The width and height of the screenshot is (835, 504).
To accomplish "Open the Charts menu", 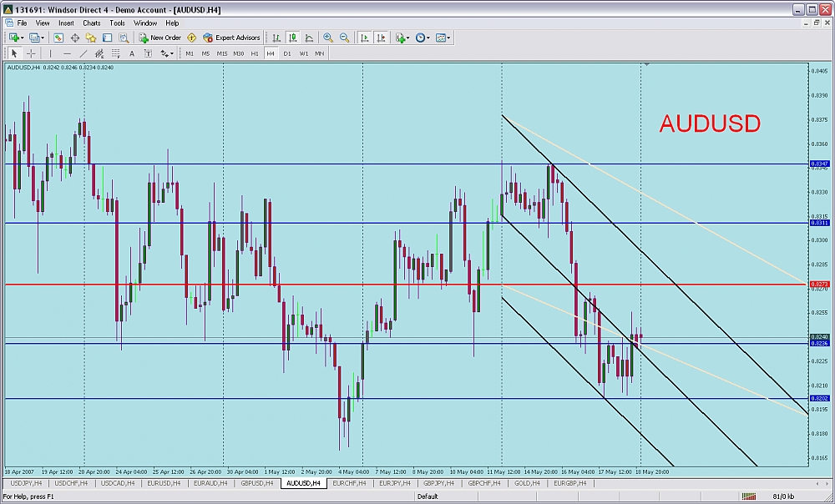I will click(91, 23).
